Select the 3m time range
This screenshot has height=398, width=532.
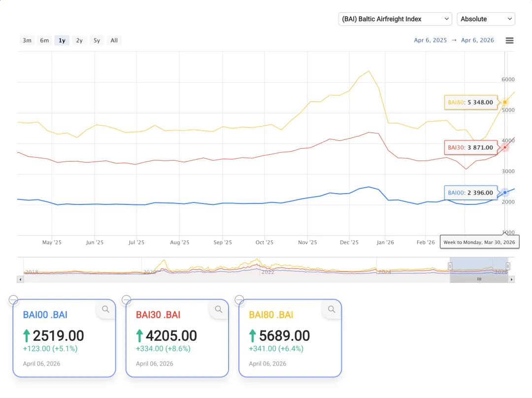[27, 40]
